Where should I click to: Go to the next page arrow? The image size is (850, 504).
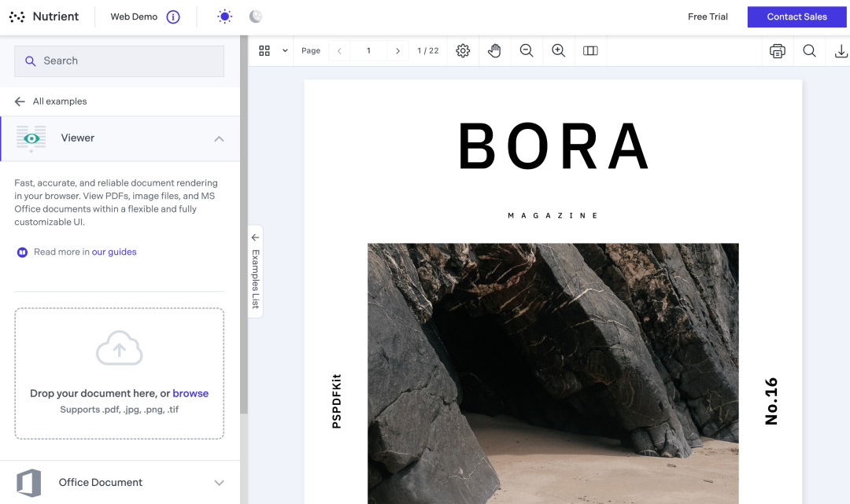click(x=397, y=51)
